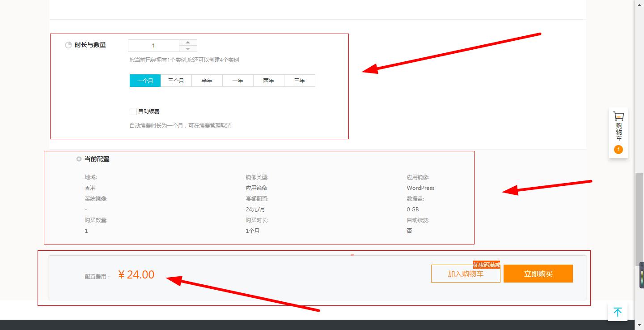Screen dimensions: 644x330
Task: Click the scroll-down arrow of the page scrollbar
Action: 639,326
